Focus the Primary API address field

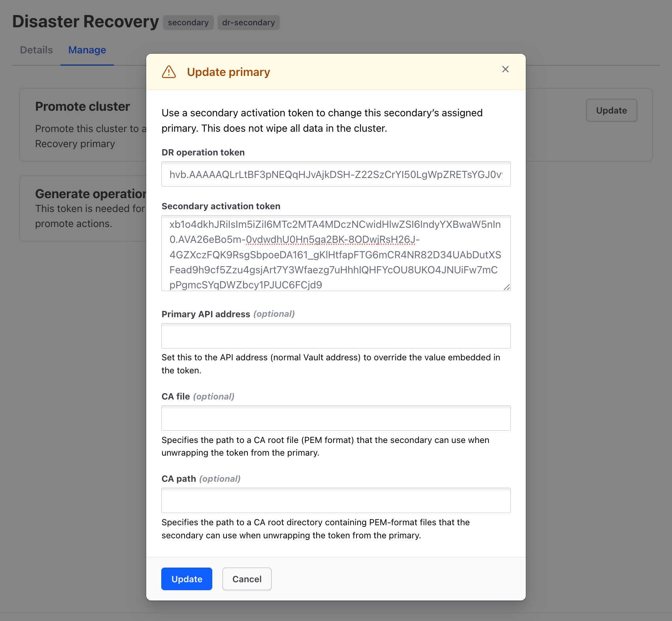(x=336, y=335)
